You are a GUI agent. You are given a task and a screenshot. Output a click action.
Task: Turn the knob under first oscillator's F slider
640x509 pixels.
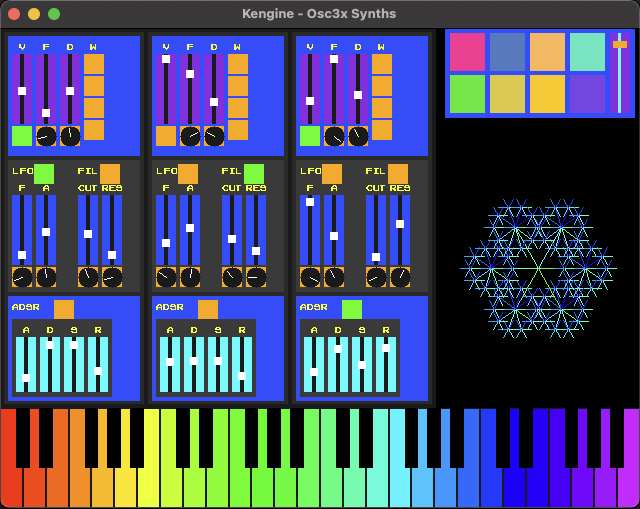(46, 136)
